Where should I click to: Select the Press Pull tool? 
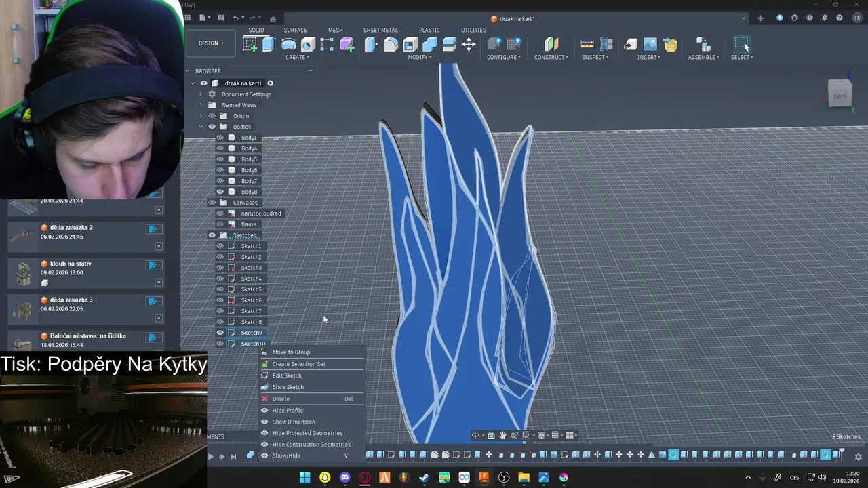click(371, 45)
